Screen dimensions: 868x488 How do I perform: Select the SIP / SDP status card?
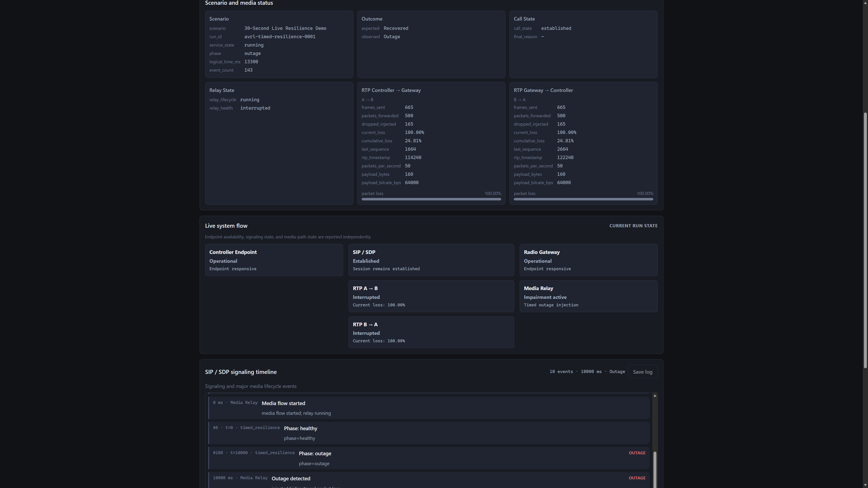pyautogui.click(x=431, y=260)
